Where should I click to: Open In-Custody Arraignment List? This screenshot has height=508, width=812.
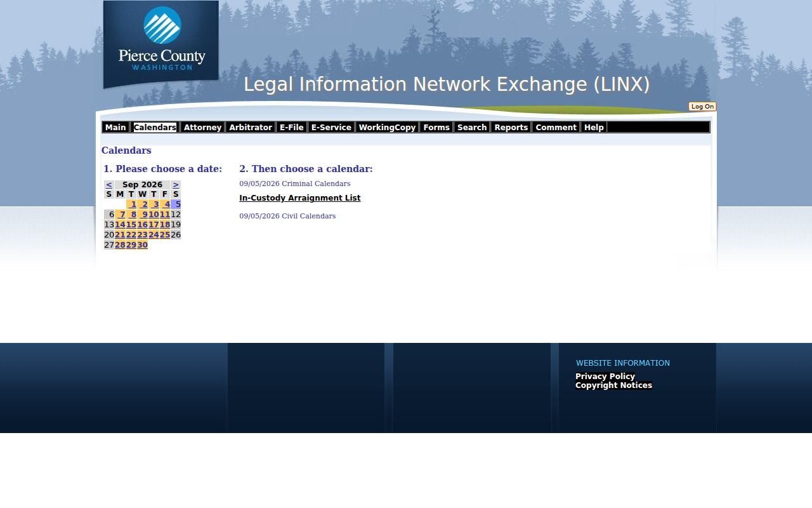(300, 198)
